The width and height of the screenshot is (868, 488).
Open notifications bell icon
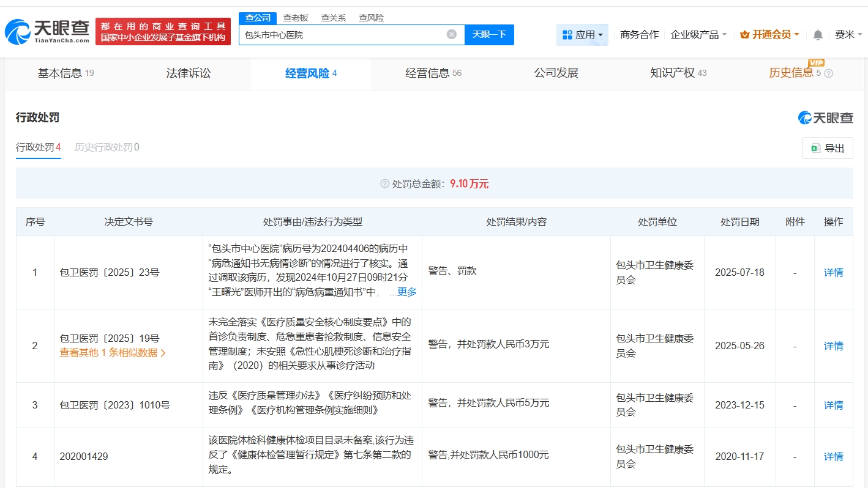pos(818,35)
